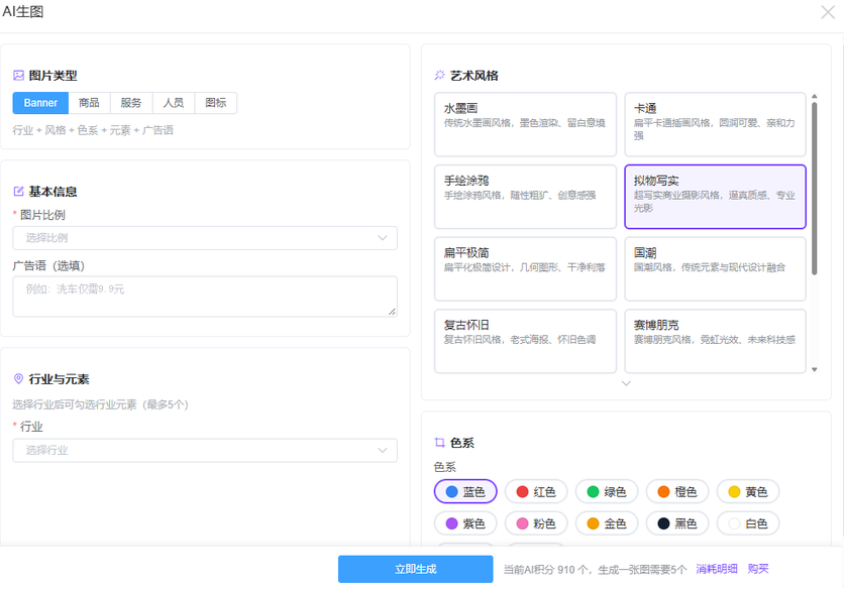Pick the 金色 gold color chip
The height and width of the screenshot is (590, 845).
(607, 523)
